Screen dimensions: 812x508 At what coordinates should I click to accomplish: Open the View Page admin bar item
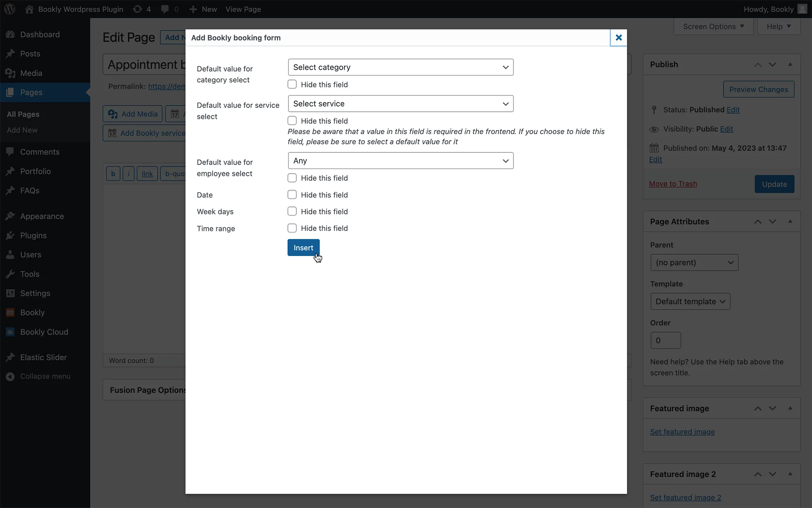243,9
